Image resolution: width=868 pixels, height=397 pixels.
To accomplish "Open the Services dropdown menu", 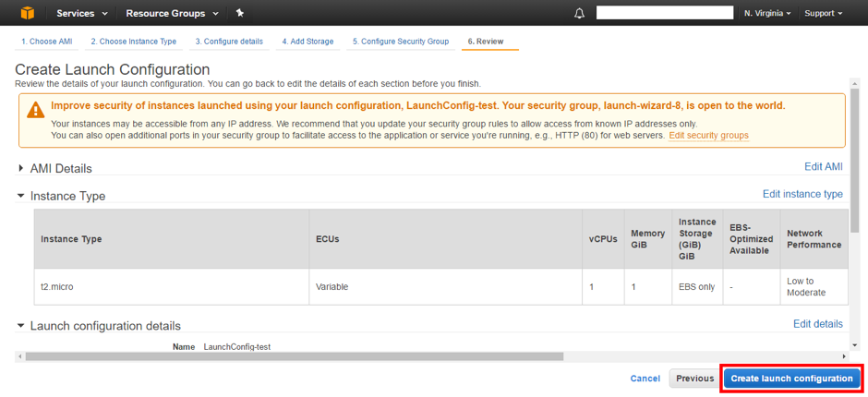I will click(x=81, y=14).
